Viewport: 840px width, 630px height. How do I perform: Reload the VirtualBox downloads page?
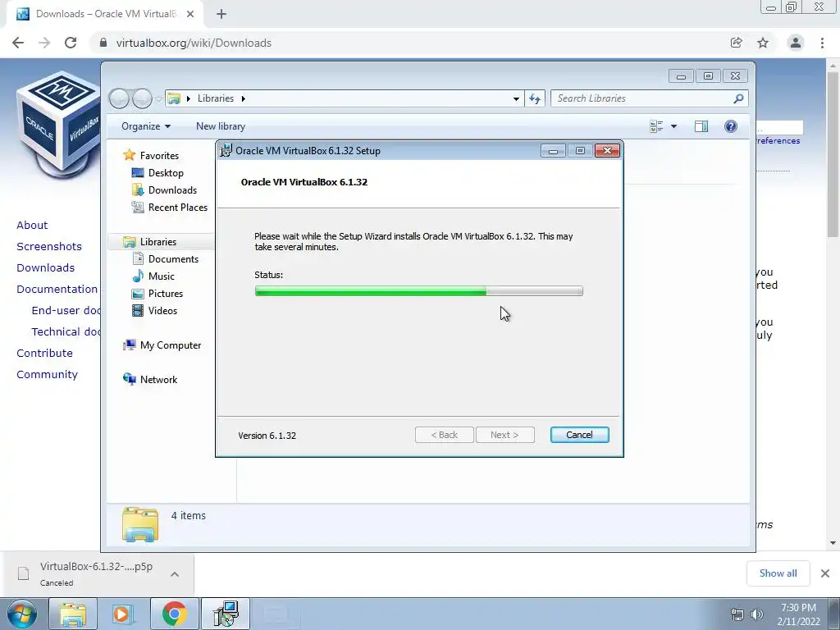pyautogui.click(x=71, y=43)
